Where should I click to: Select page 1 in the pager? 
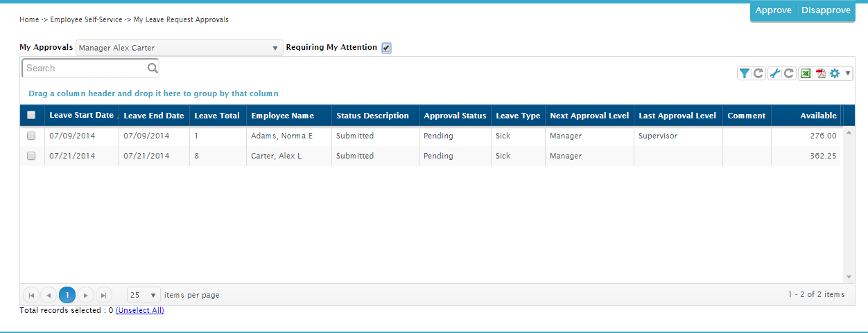coord(67,295)
